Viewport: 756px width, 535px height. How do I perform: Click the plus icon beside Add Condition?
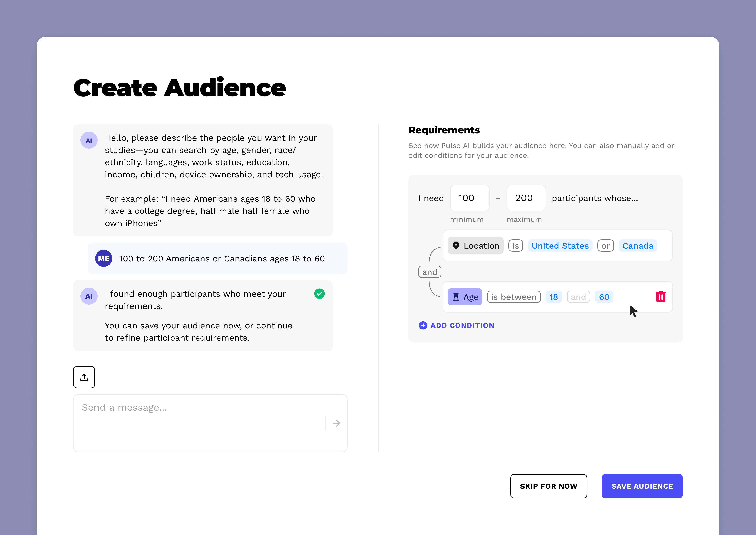point(423,325)
